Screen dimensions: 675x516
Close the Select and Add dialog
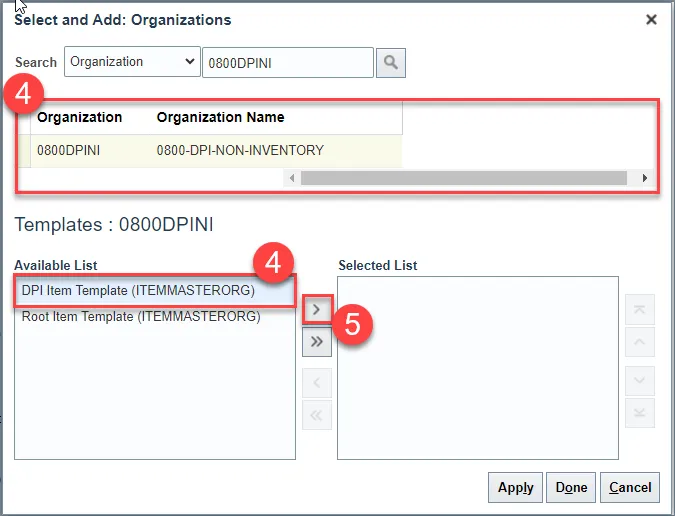pos(651,19)
